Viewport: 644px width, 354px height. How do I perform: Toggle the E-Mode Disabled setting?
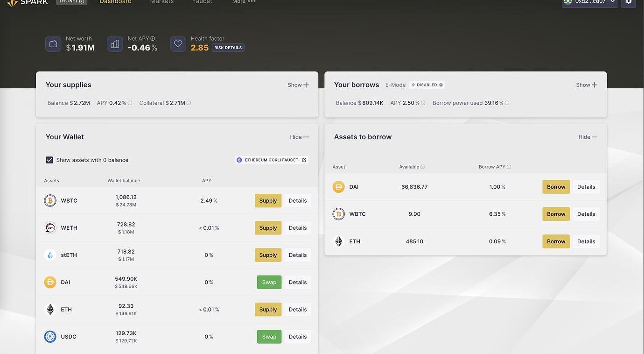427,85
